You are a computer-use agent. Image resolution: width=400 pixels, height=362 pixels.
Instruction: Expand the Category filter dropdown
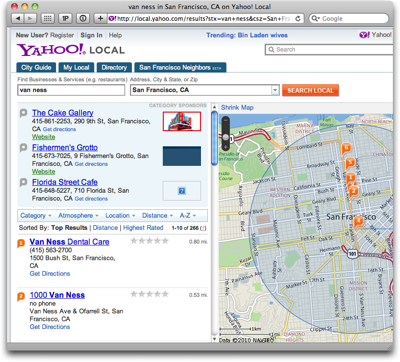click(36, 216)
